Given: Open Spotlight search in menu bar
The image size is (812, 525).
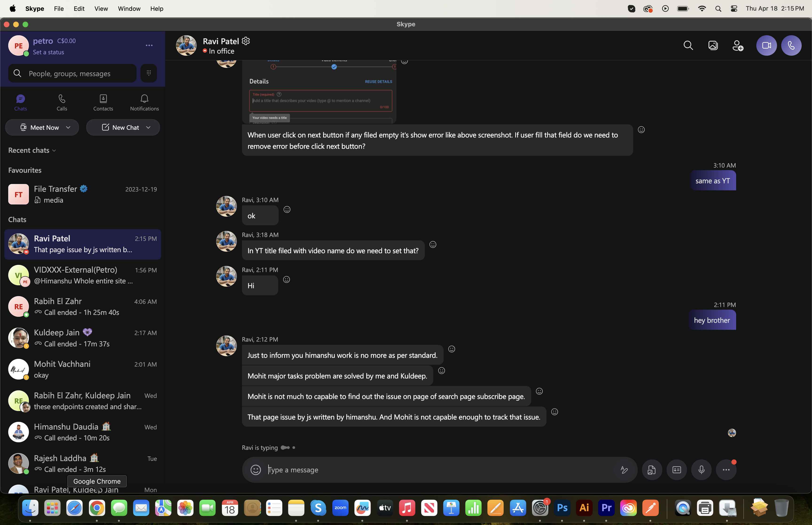Looking at the screenshot, I should pyautogui.click(x=718, y=8).
